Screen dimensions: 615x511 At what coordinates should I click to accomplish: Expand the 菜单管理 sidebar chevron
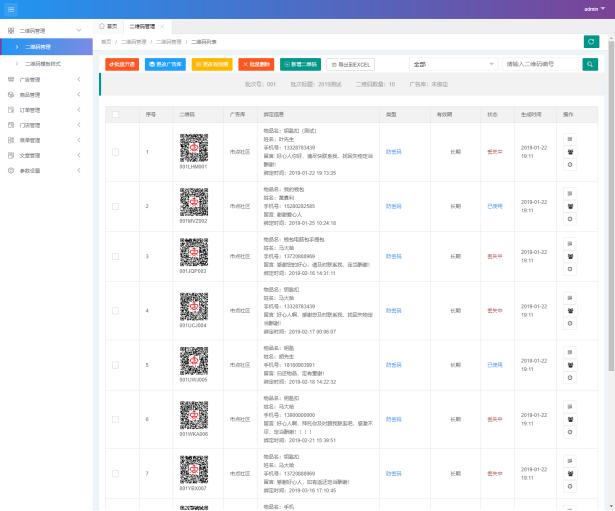79,140
